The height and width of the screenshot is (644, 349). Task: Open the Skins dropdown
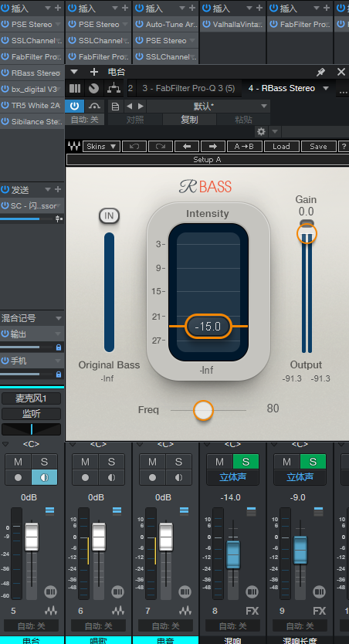[x=101, y=146]
